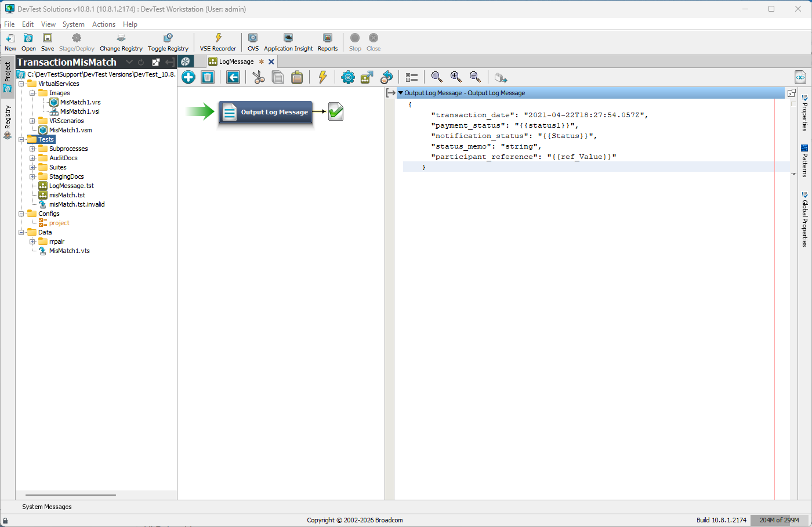The height and width of the screenshot is (527, 812).
Task: Click the blue curved-arrow replay icon
Action: 386,77
